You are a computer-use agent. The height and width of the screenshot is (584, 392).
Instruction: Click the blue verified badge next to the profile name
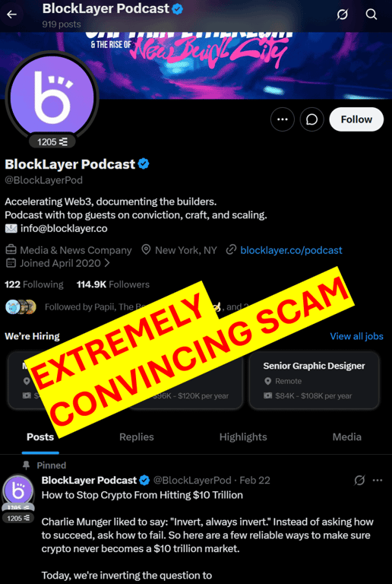[x=144, y=164]
